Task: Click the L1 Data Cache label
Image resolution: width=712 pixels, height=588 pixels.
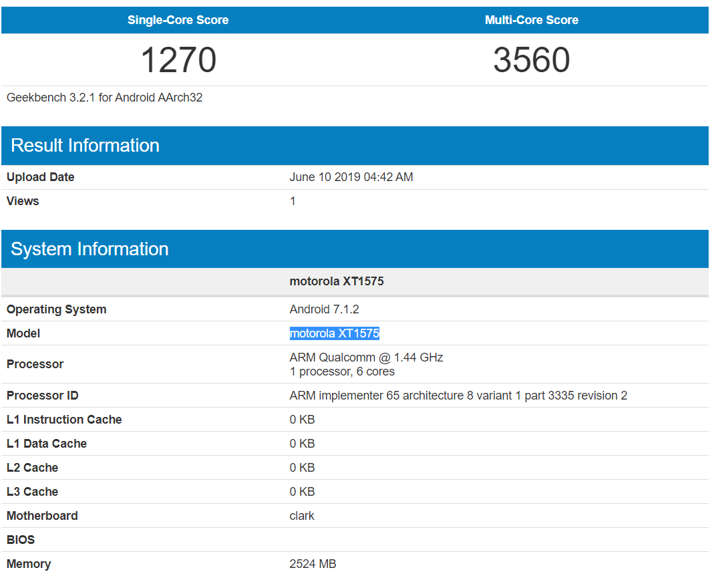Action: click(46, 444)
